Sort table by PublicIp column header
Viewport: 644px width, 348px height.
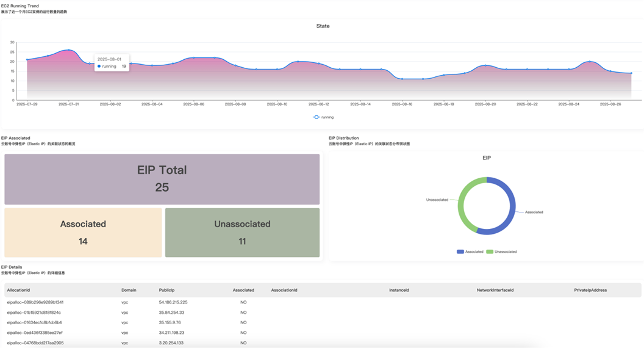coord(166,290)
